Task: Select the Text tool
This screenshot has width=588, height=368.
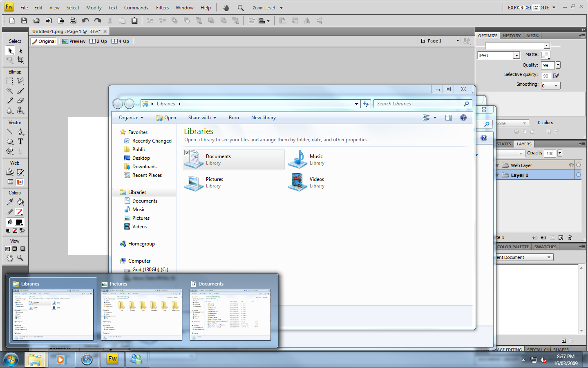Action: [x=20, y=141]
